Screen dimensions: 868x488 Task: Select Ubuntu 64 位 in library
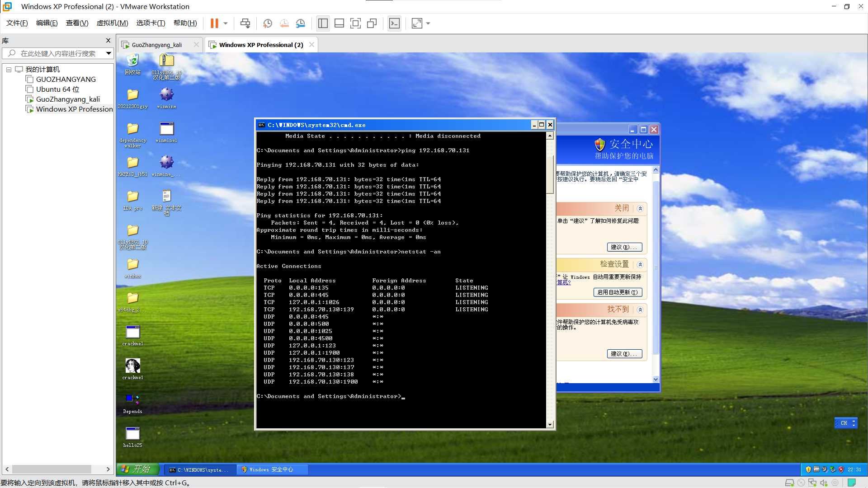click(x=57, y=89)
